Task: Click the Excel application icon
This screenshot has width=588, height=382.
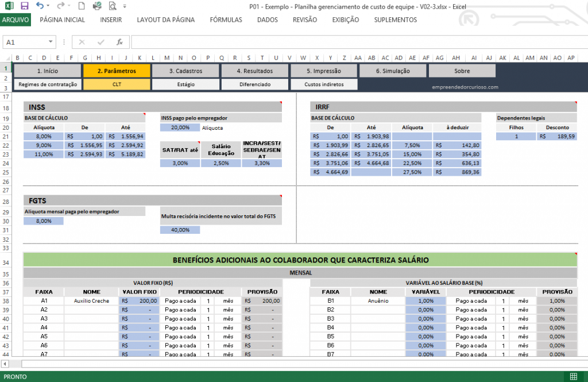Action: pos(9,6)
